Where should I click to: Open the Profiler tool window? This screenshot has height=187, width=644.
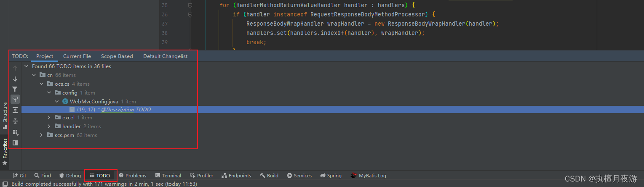202,176
